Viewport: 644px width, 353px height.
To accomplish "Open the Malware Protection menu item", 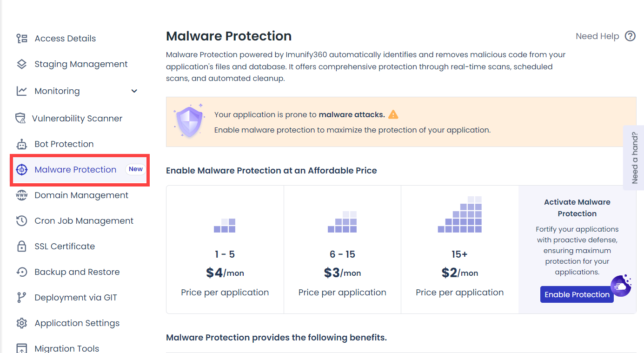I will click(75, 170).
